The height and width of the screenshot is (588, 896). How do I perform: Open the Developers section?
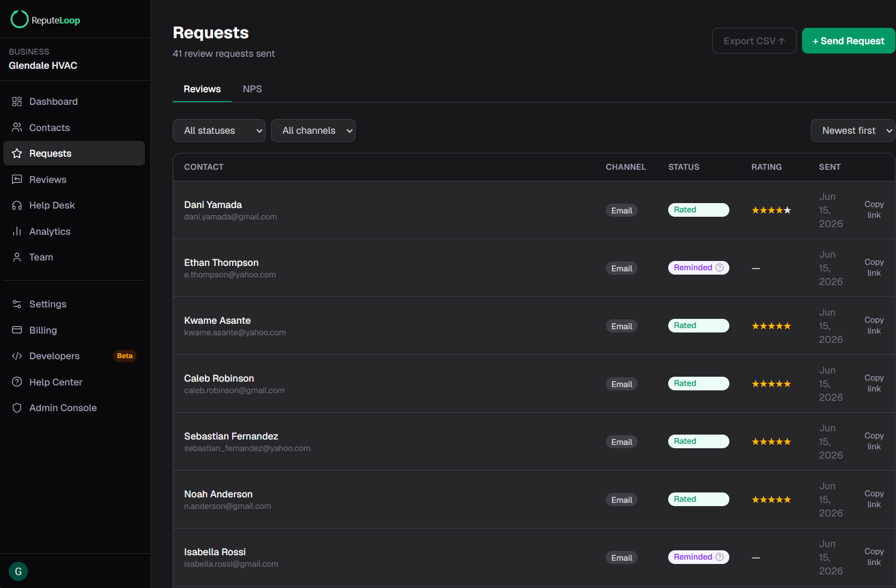point(74,356)
